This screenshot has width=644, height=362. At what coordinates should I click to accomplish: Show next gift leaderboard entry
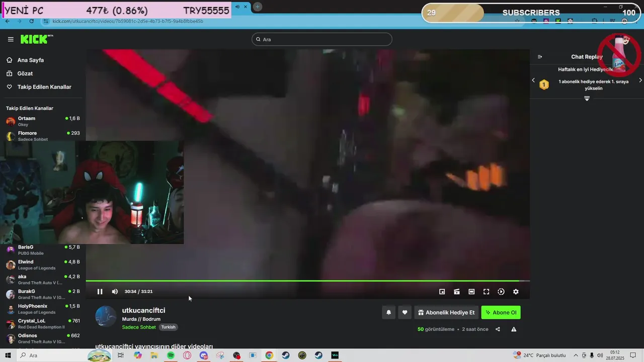coord(640,80)
